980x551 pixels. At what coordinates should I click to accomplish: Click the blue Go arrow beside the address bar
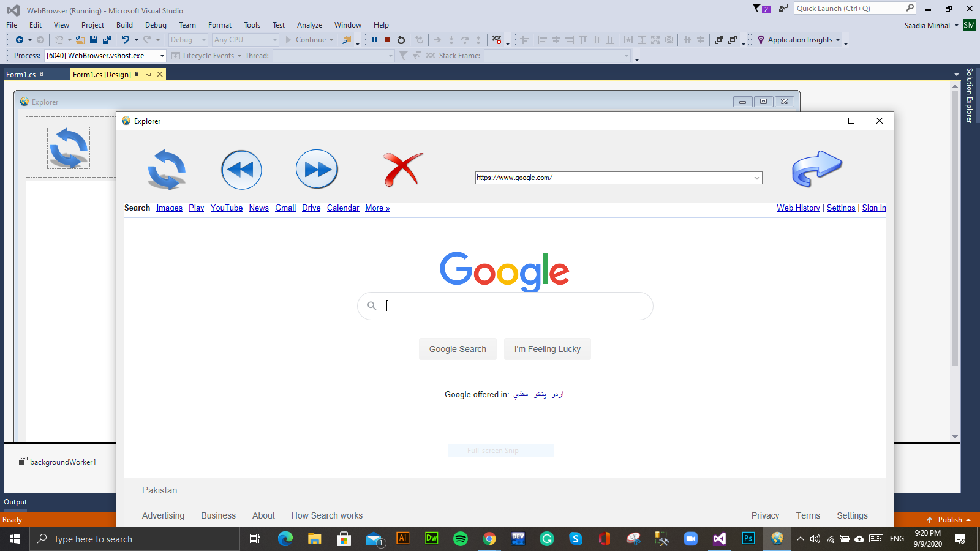[x=817, y=170]
